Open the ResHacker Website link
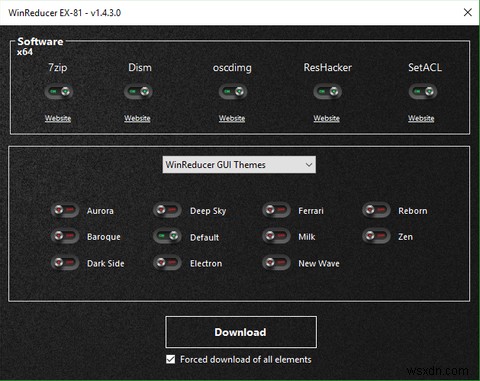Screen dimensions: 480x381 (327, 118)
